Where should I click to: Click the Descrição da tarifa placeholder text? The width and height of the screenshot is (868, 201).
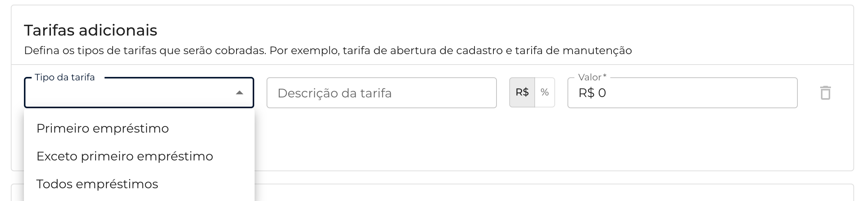tap(334, 93)
